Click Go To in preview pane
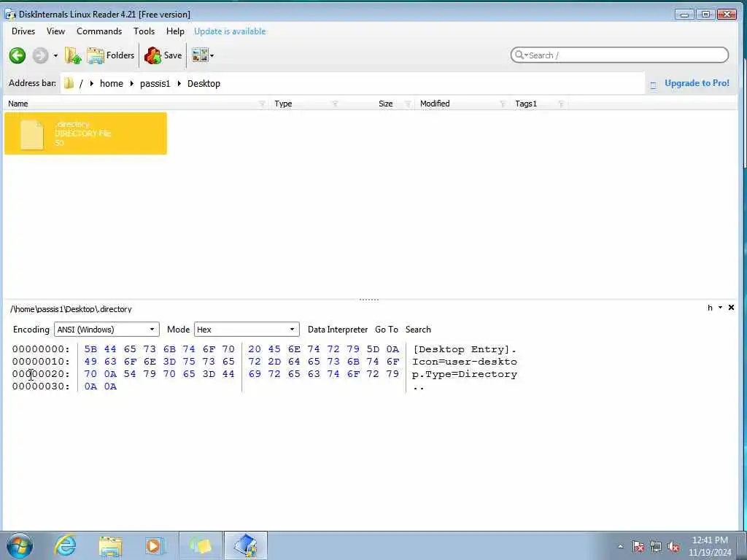Screen dimensions: 747x560 387,330
